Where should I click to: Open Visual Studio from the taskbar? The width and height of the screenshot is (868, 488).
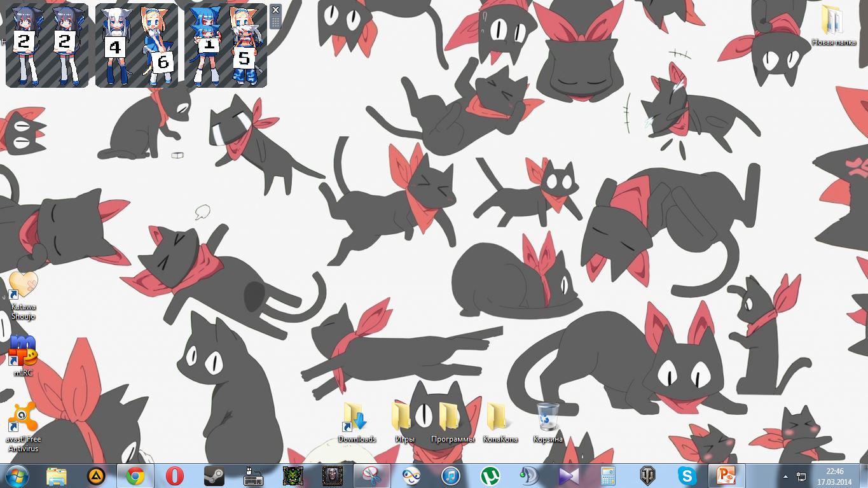point(568,476)
